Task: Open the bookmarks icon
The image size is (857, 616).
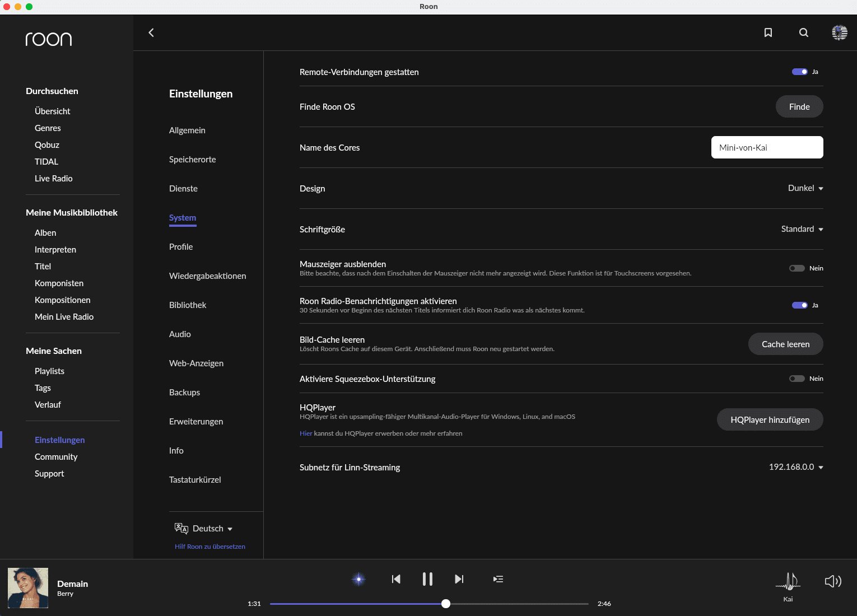Action: tap(768, 32)
